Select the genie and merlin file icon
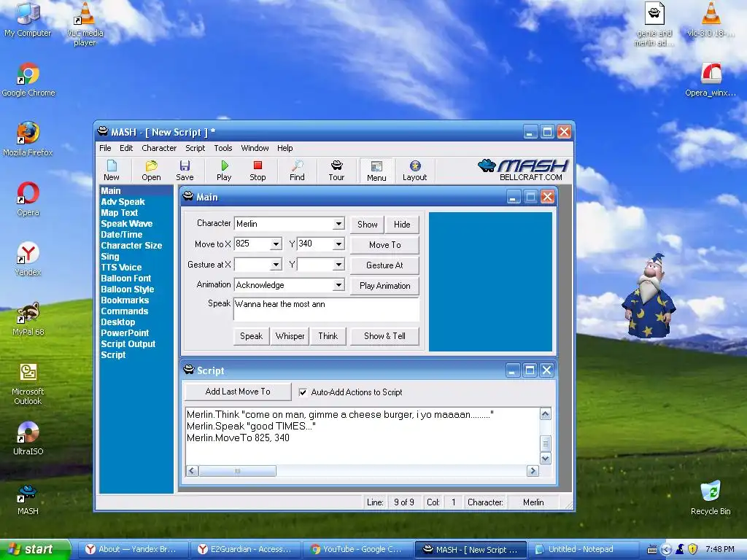 654,24
